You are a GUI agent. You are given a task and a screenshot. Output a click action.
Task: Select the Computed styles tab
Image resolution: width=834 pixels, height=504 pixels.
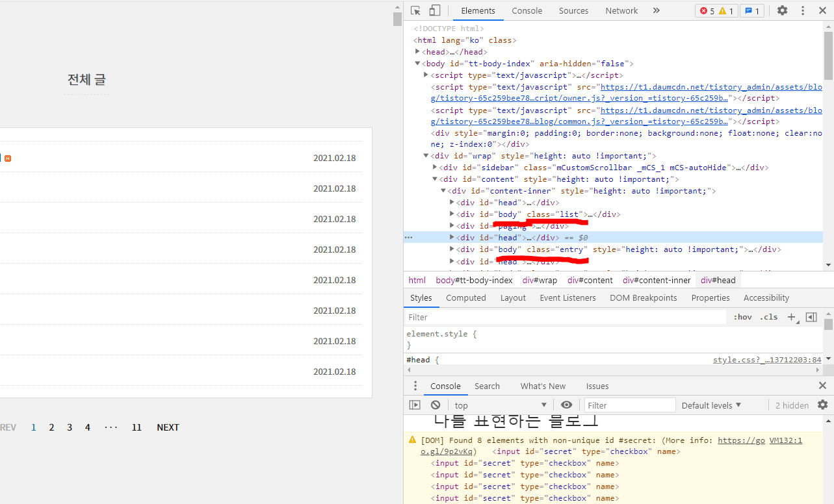coord(465,297)
